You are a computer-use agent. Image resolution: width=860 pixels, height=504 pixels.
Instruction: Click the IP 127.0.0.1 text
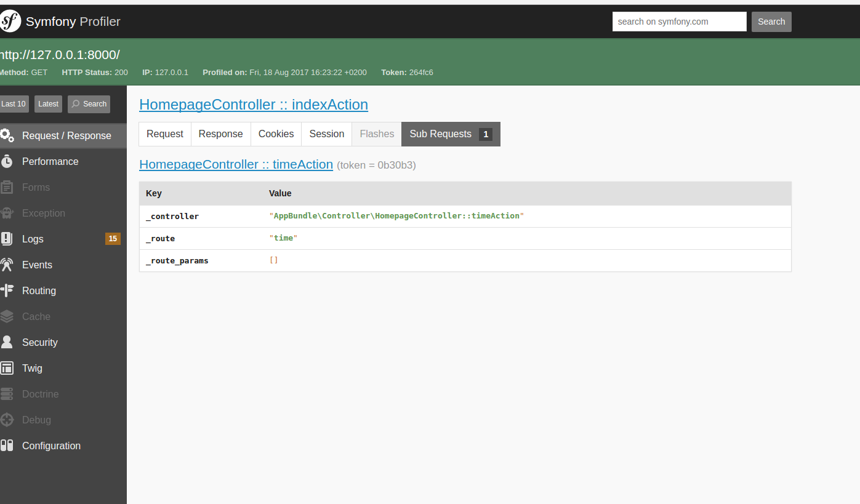coord(165,72)
